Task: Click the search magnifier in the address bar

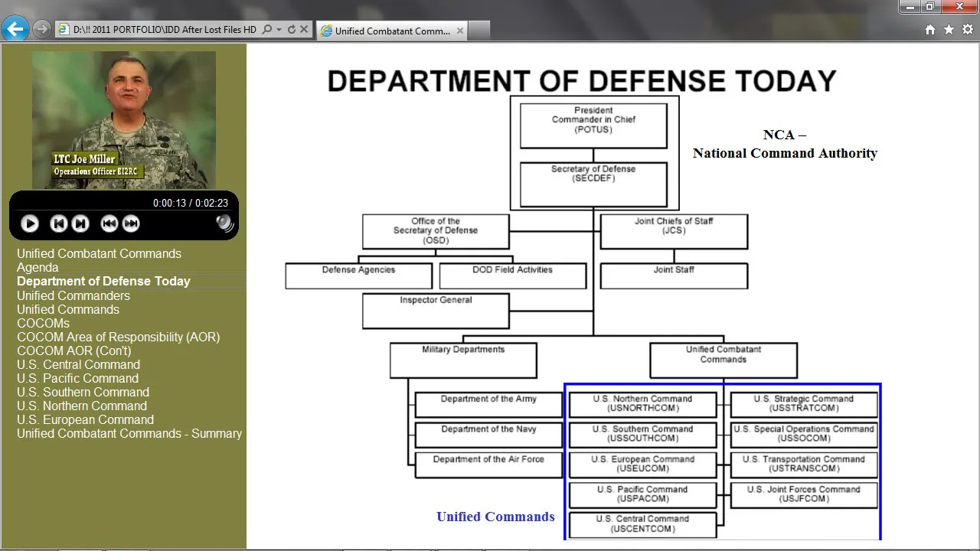Action: (x=267, y=30)
